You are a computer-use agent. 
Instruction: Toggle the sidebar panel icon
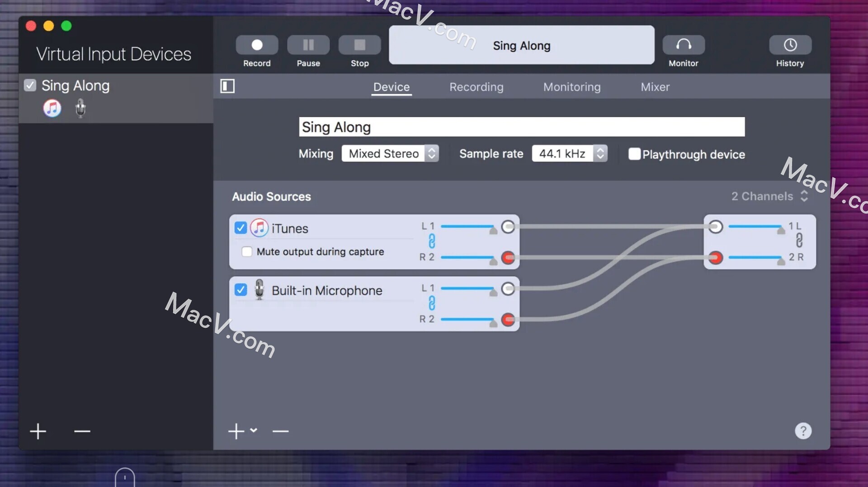click(x=227, y=86)
